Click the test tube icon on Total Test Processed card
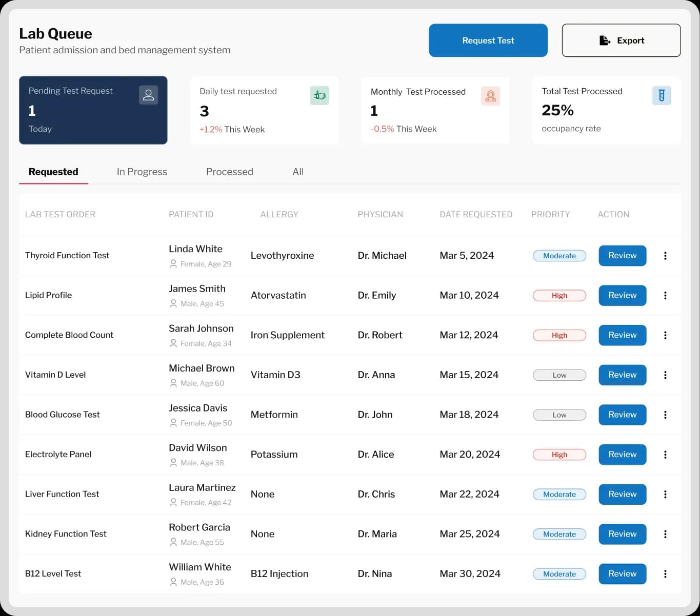Viewport: 700px width, 616px height. pyautogui.click(x=662, y=95)
